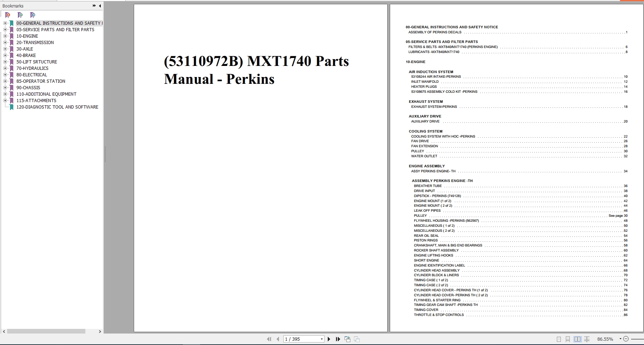Click the delete bookmark icon

8,15
